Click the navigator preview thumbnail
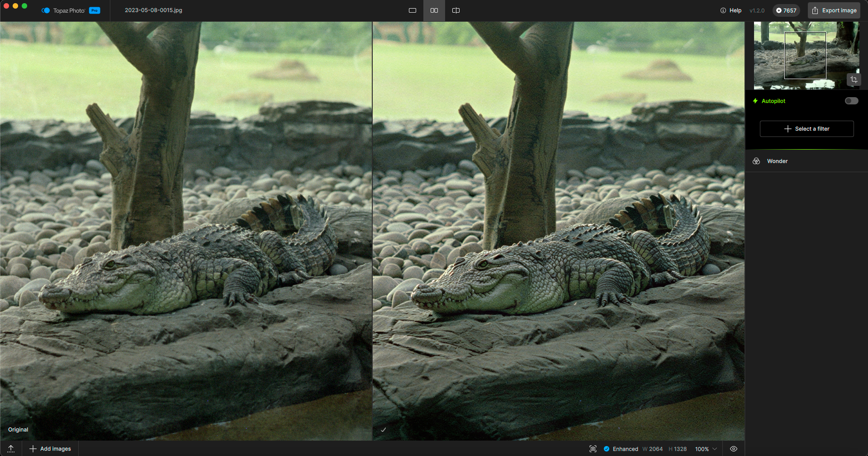The width and height of the screenshot is (868, 456). 805,55
